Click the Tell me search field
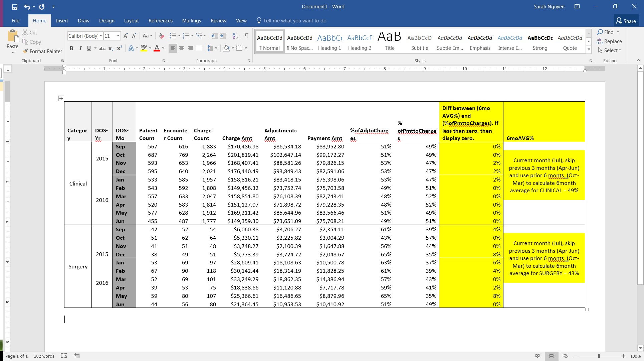 tap(294, 21)
